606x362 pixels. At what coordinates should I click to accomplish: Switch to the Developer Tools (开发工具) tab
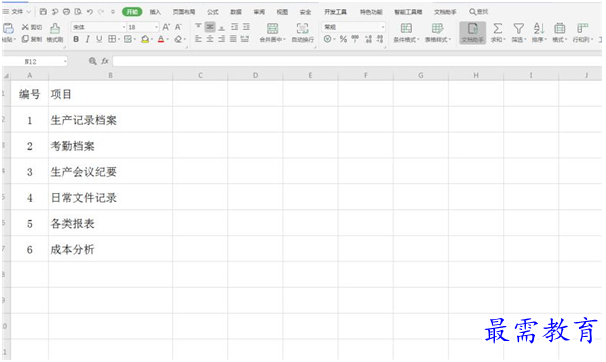335,12
